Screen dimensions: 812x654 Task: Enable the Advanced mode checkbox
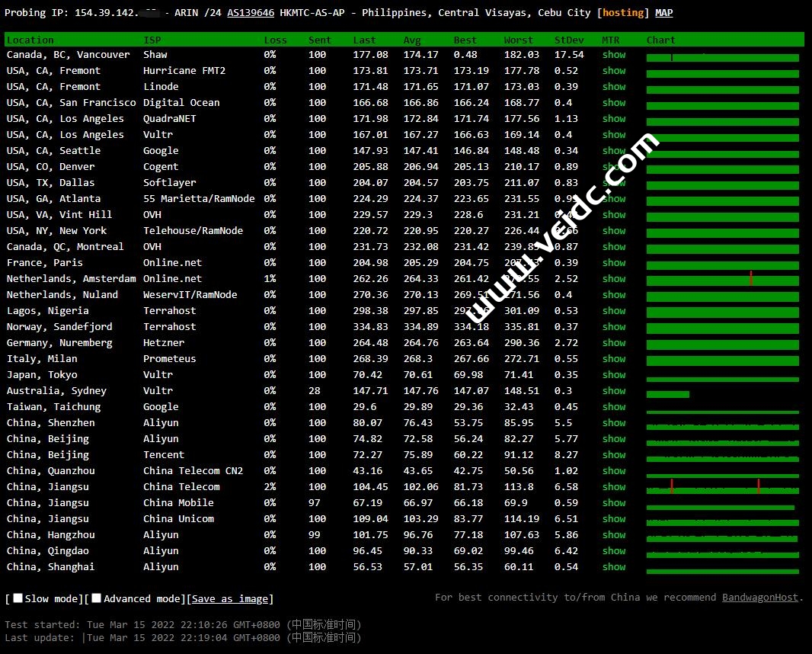96,598
